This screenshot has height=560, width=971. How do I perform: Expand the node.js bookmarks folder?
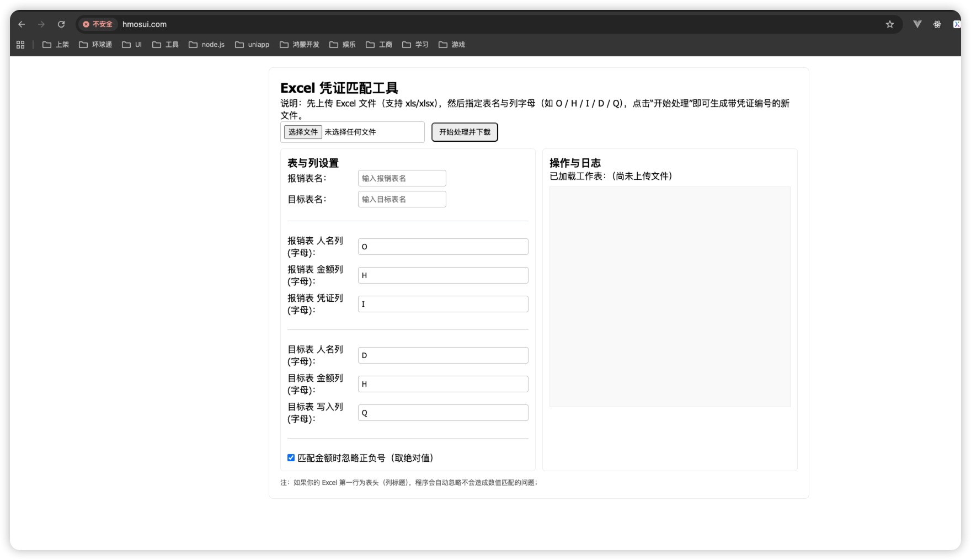pos(207,45)
